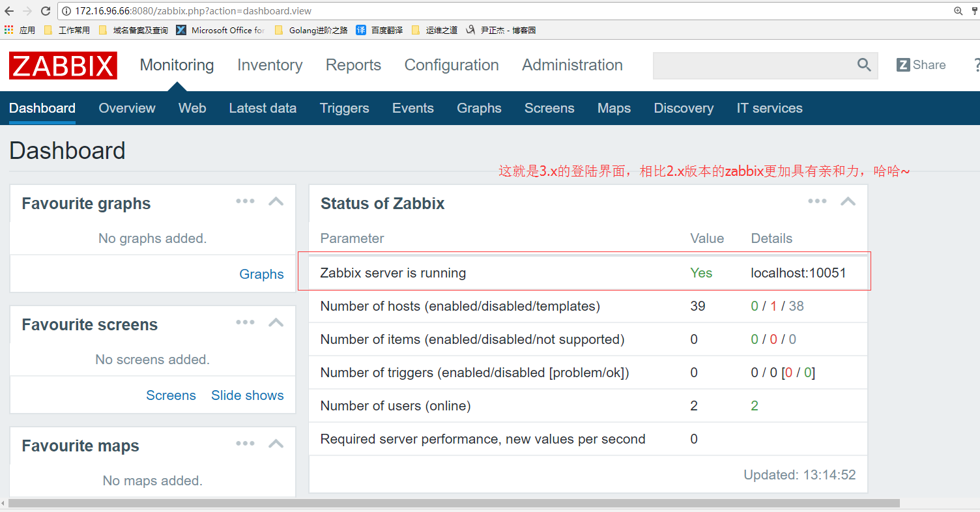980x512 pixels.
Task: Click 'No graphs added.' message
Action: click(x=152, y=238)
